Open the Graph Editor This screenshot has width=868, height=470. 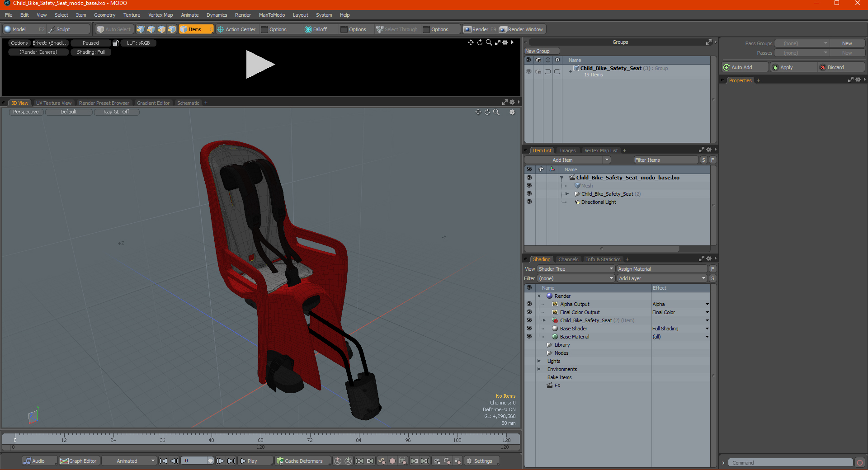pyautogui.click(x=79, y=461)
